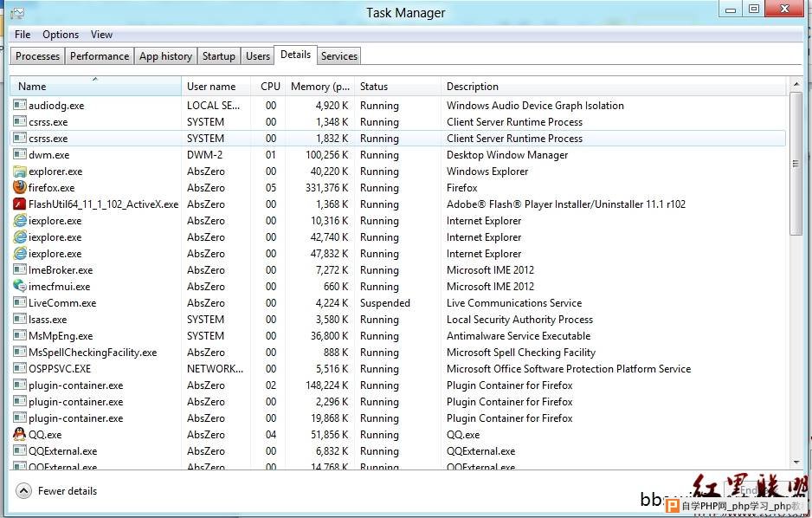Switch to the Startup tab
Viewport: 812px width, 518px height.
[218, 56]
